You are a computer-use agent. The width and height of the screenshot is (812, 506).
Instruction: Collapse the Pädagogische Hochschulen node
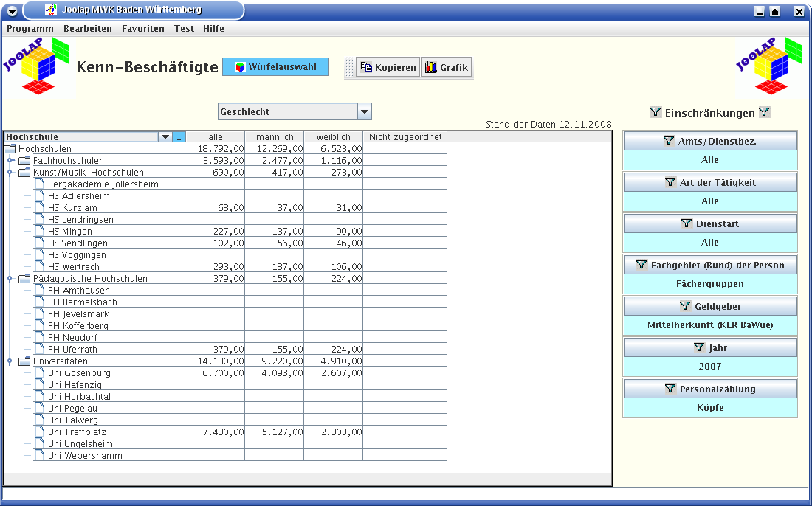[x=10, y=279]
